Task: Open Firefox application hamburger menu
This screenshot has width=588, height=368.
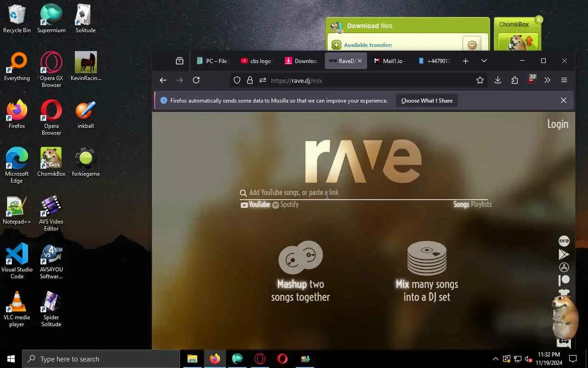Action: click(564, 80)
